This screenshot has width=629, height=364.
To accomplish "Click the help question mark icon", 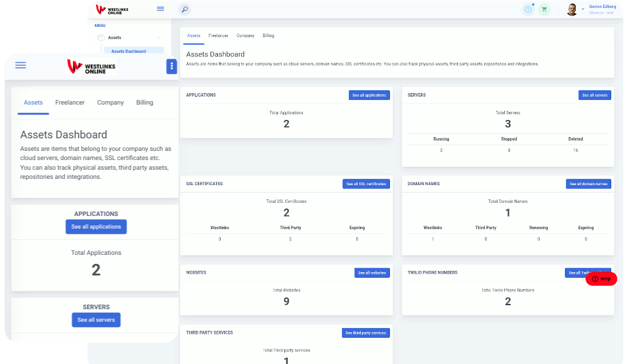I will coord(528,9).
